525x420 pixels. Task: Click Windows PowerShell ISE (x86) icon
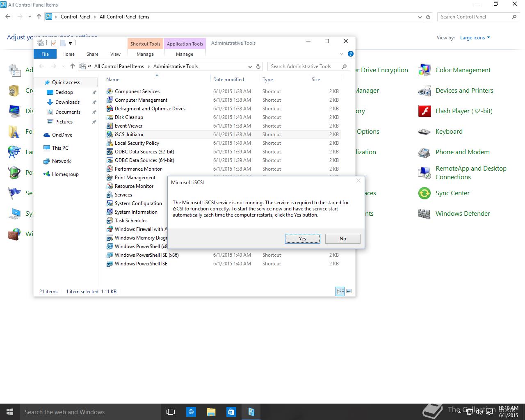(110, 255)
